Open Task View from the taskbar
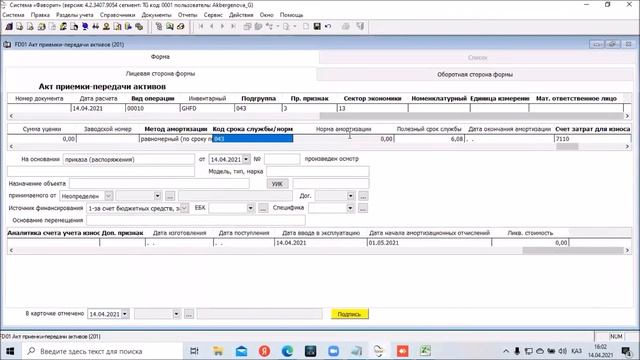Image resolution: width=640 pixels, height=360 pixels. pyautogui.click(x=194, y=351)
